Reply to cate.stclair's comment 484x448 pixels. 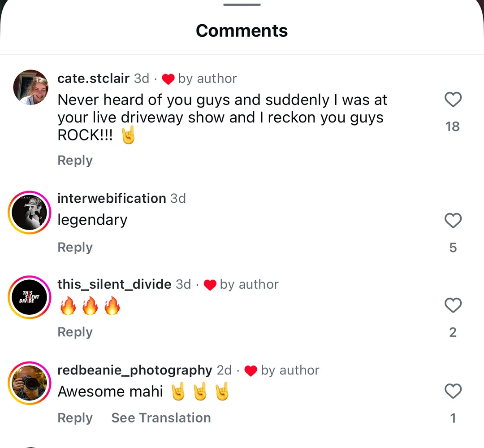75,160
